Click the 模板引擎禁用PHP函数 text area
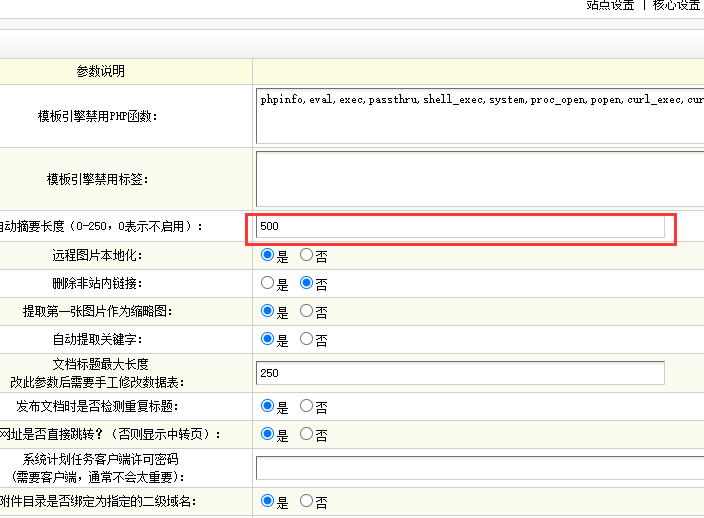This screenshot has height=518, width=704. pos(480,116)
